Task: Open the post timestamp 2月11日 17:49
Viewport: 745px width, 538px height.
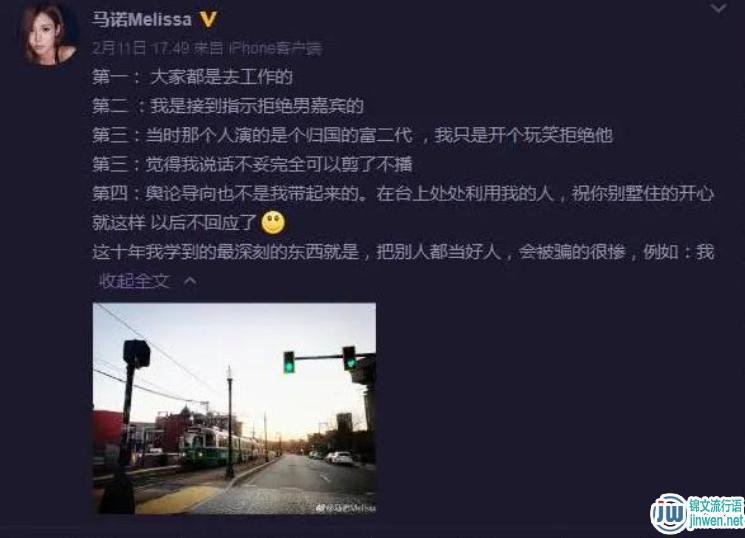Action: pos(141,48)
